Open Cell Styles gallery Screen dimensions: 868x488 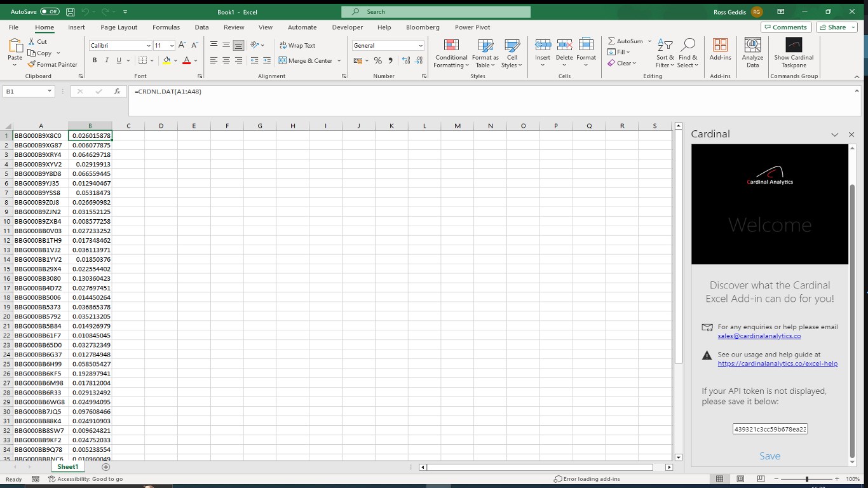coord(512,53)
